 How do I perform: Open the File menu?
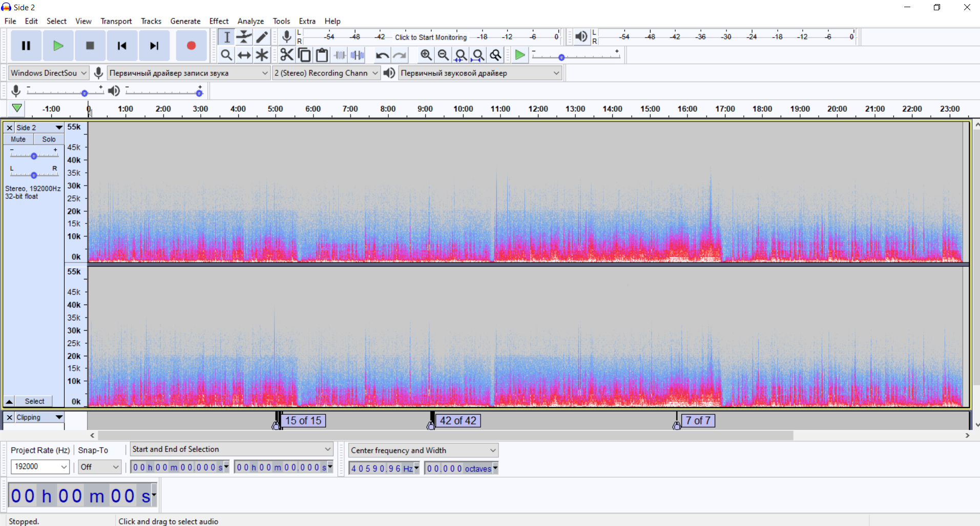10,21
